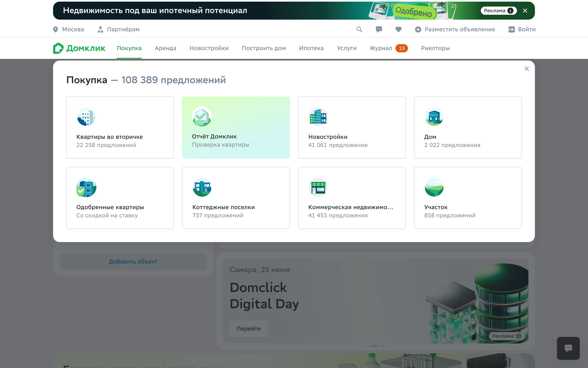Click the Участок landscape icon
Image resolution: width=588 pixels, height=368 pixels.
(x=434, y=187)
